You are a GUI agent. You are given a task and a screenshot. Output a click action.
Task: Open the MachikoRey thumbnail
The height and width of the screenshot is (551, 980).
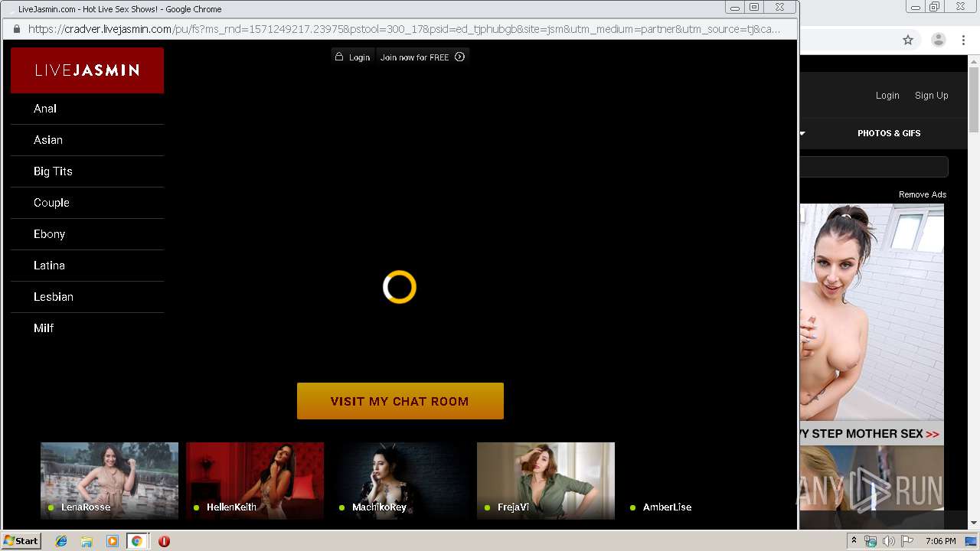click(400, 481)
